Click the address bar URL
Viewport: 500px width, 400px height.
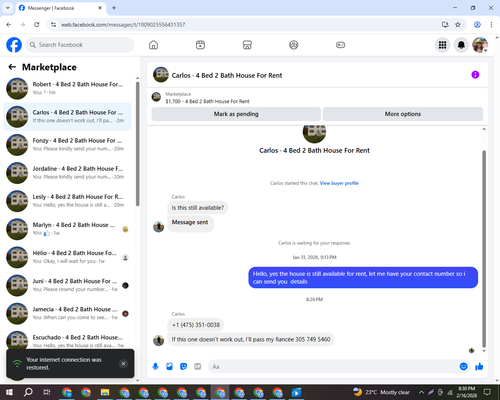123,25
